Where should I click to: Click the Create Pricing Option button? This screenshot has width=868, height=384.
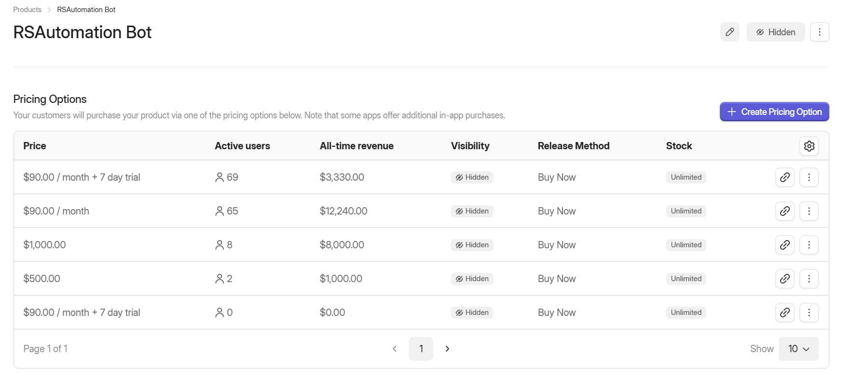[x=774, y=112]
